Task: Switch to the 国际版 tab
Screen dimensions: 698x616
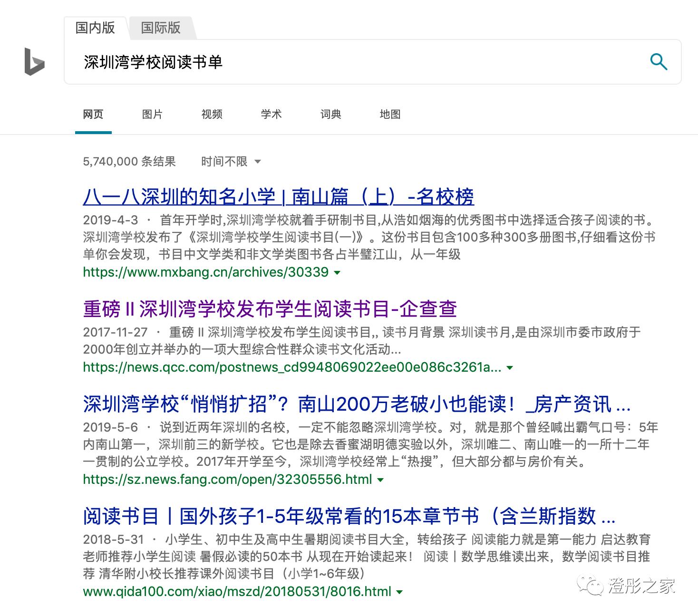Action: [x=160, y=28]
